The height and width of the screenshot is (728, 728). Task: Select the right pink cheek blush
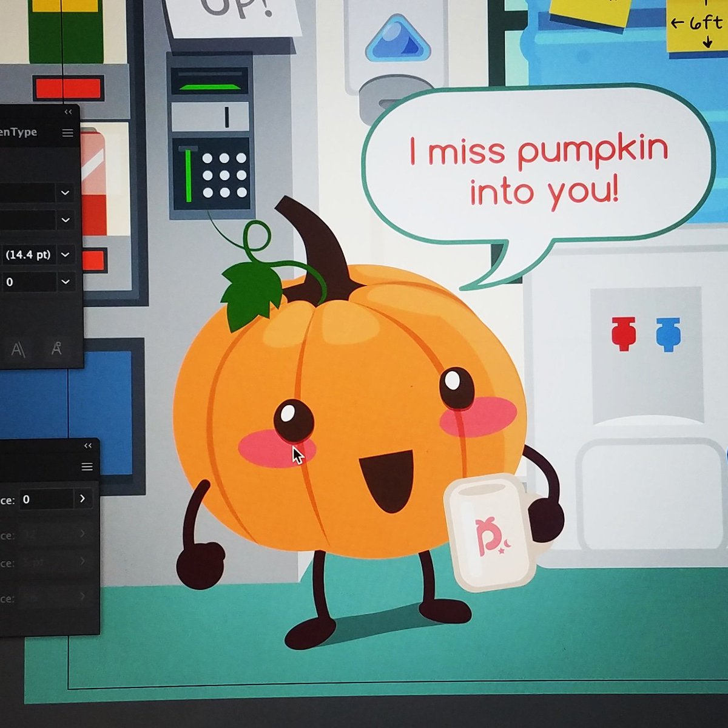[478, 416]
